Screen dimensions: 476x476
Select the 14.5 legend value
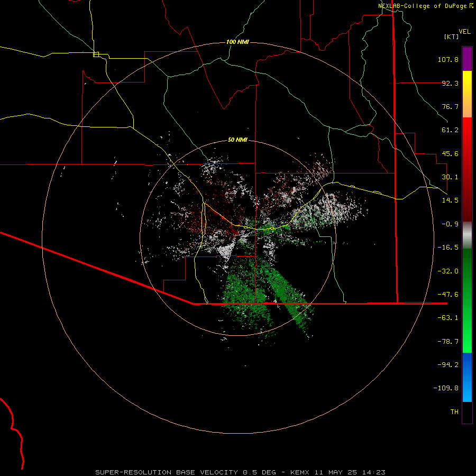point(450,200)
